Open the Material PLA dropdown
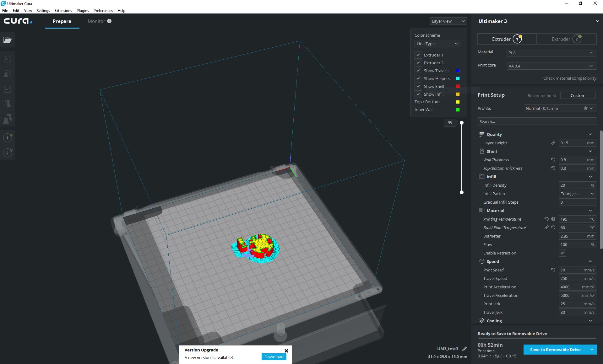 point(551,53)
